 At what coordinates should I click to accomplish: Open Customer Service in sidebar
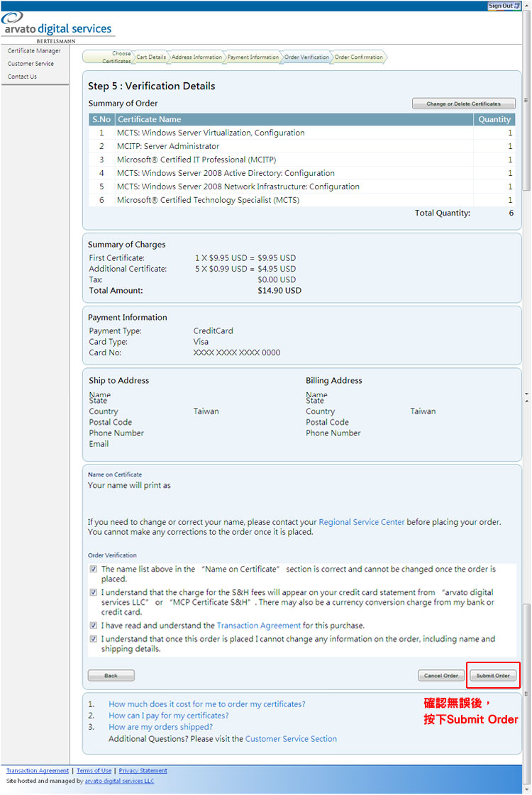click(31, 64)
